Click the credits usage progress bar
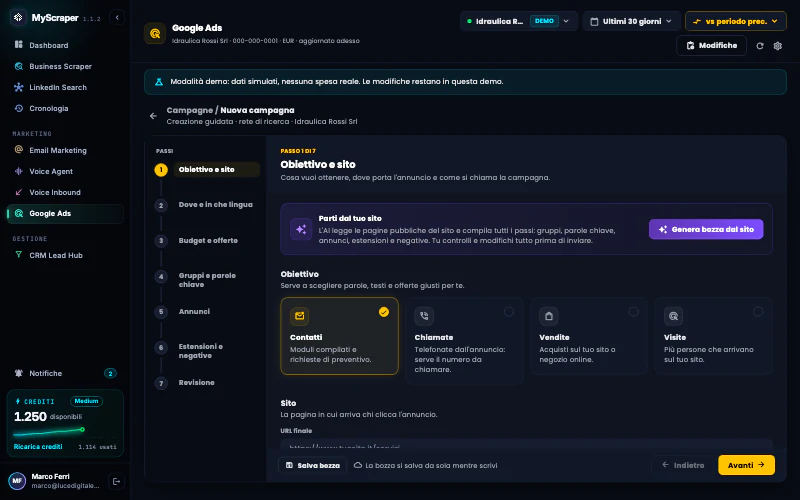This screenshot has height=500, width=800. 48,432
